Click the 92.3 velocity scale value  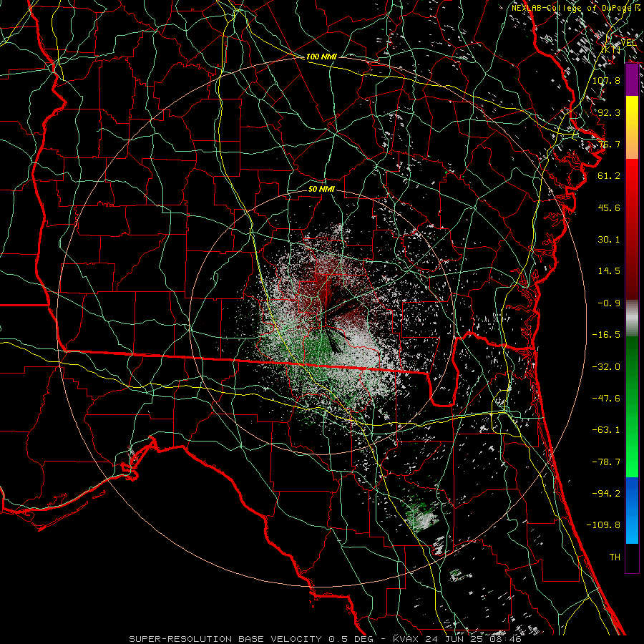coord(609,112)
